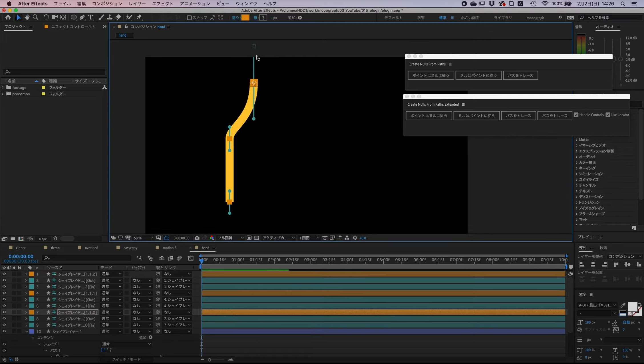Click the Home icon in toolbar

coord(8,17)
